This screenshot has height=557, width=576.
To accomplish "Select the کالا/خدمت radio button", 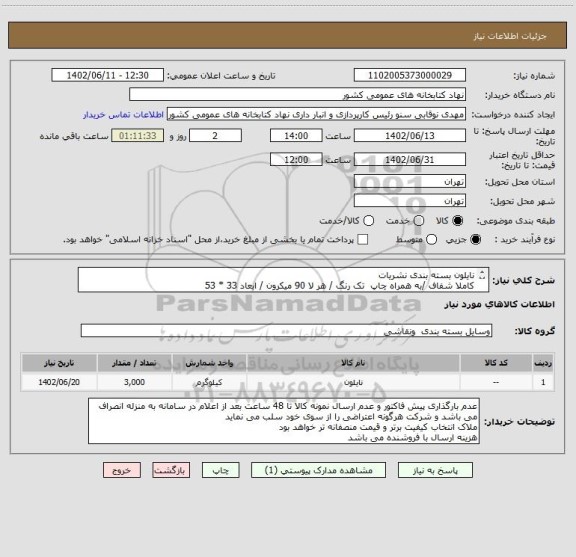I will 368,221.
